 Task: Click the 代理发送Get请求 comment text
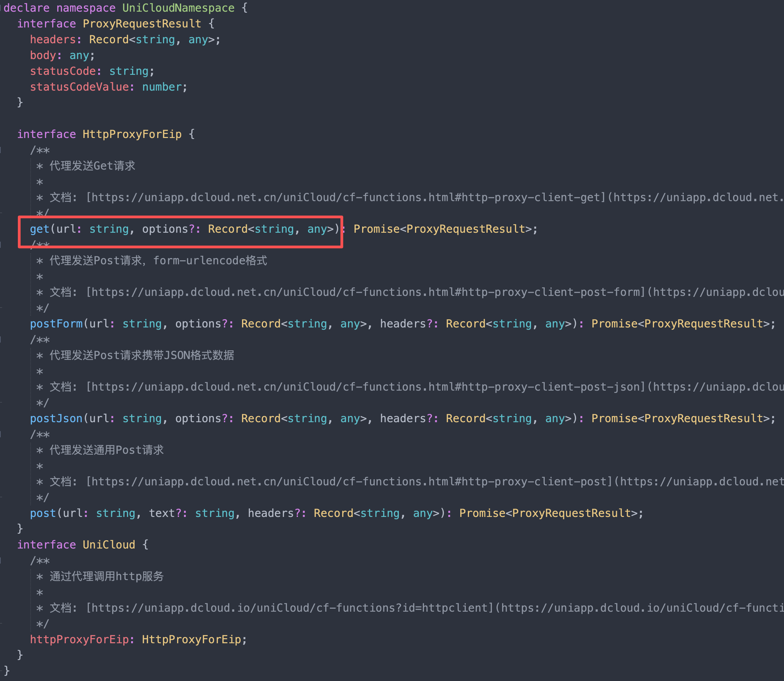tap(92, 166)
